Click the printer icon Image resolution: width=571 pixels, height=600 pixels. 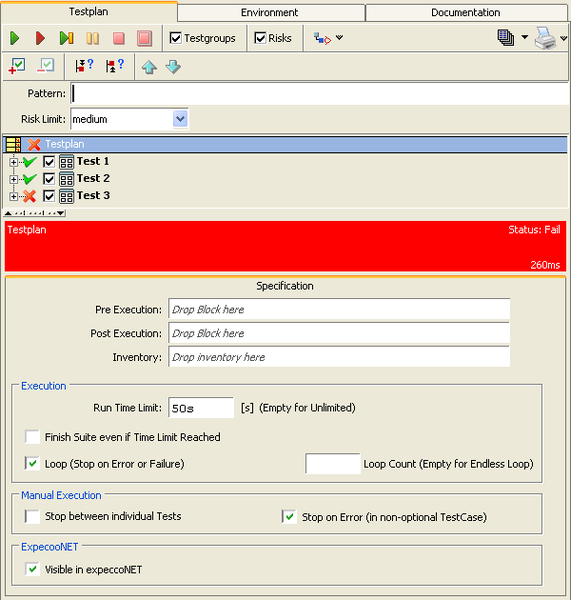pyautogui.click(x=546, y=38)
